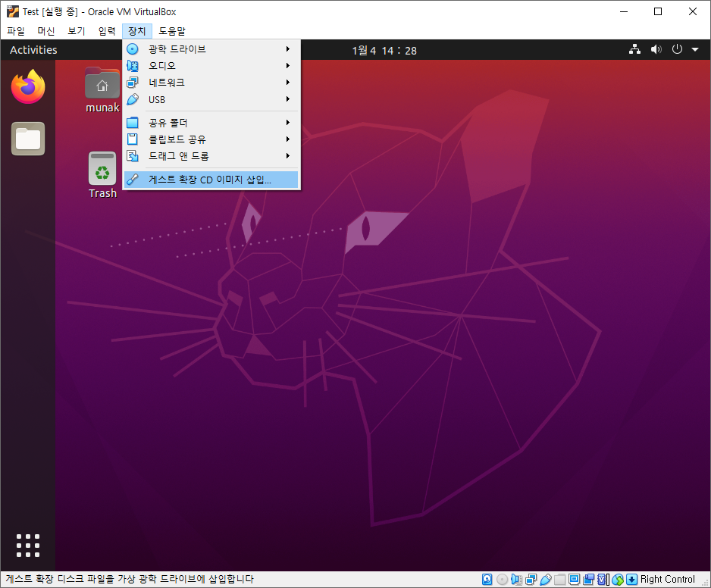This screenshot has height=588, width=711.
Task: Open the 광학 드라이브 submenu
Action: click(x=211, y=49)
